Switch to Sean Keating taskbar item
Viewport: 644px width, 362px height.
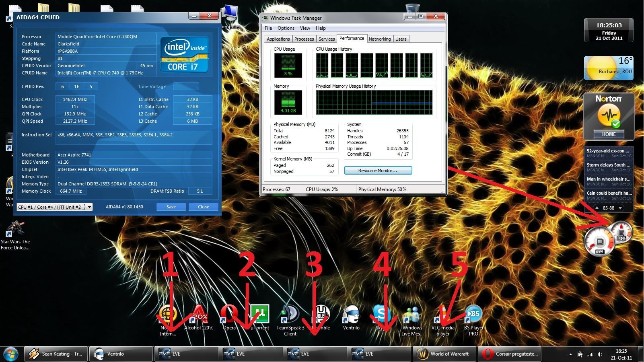56,354
